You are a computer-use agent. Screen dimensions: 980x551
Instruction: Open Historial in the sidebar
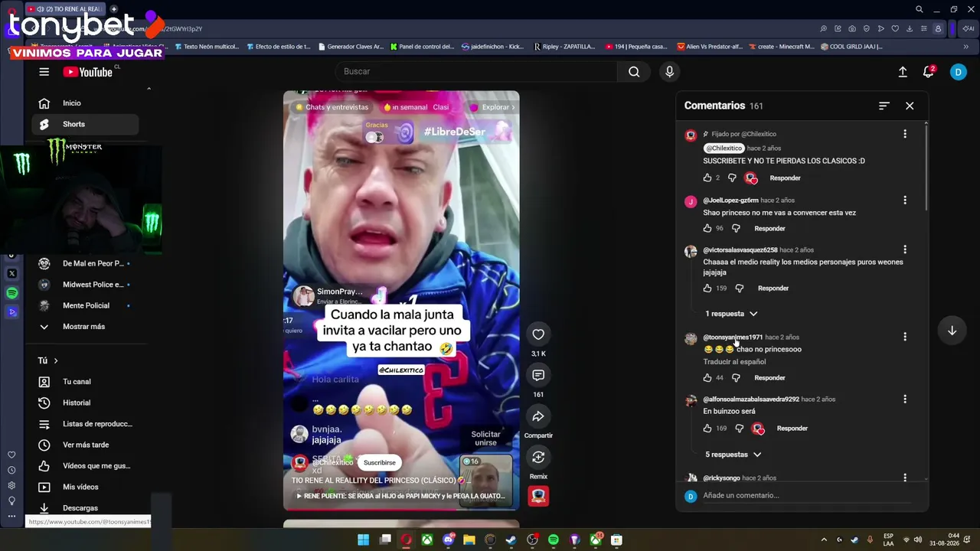pyautogui.click(x=85, y=403)
